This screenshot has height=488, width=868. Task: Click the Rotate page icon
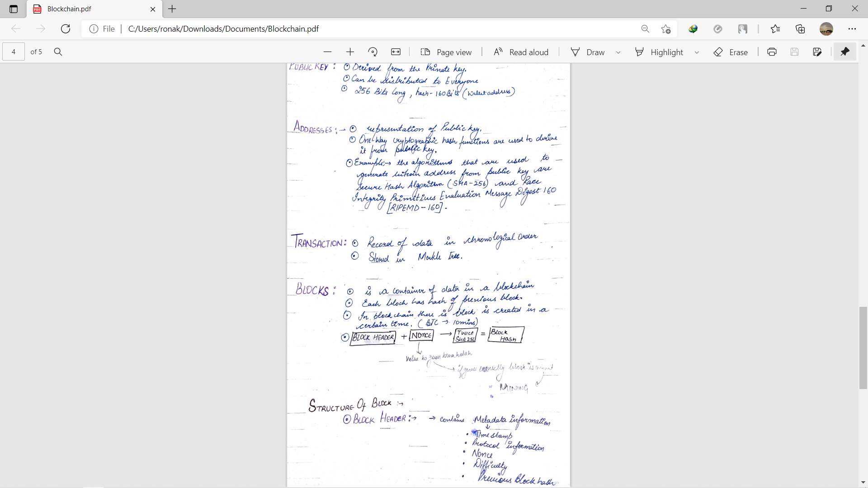click(x=373, y=52)
